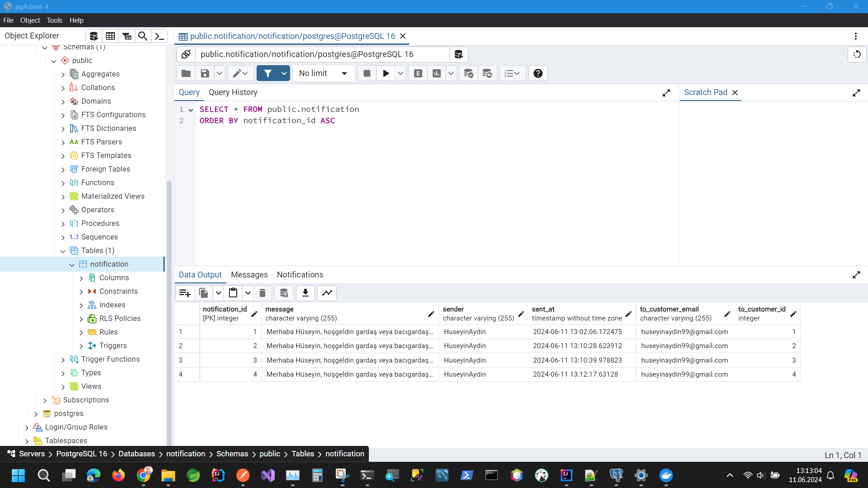Open the paste options dropdown arrow
Viewport: 868px width, 488px height.
(248, 293)
